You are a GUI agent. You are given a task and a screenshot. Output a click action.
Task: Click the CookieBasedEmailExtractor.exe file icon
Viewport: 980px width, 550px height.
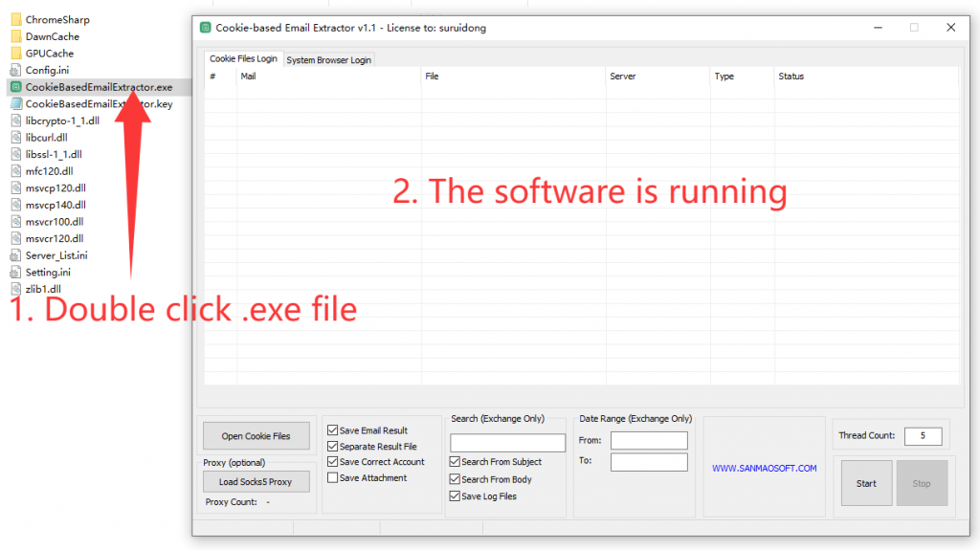15,87
